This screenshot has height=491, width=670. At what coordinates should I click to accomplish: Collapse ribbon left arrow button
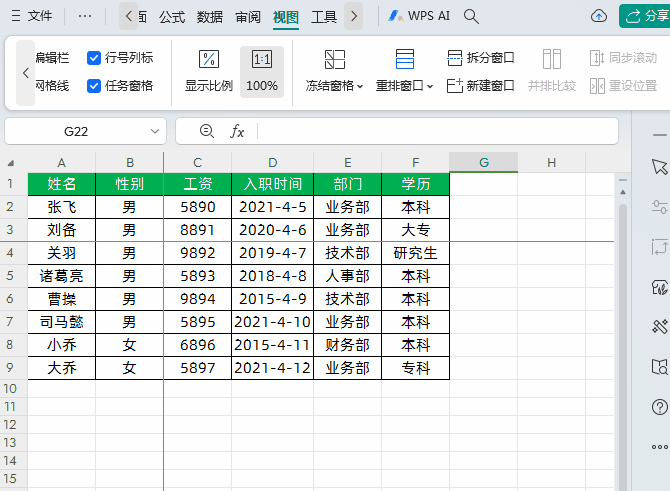(26, 73)
